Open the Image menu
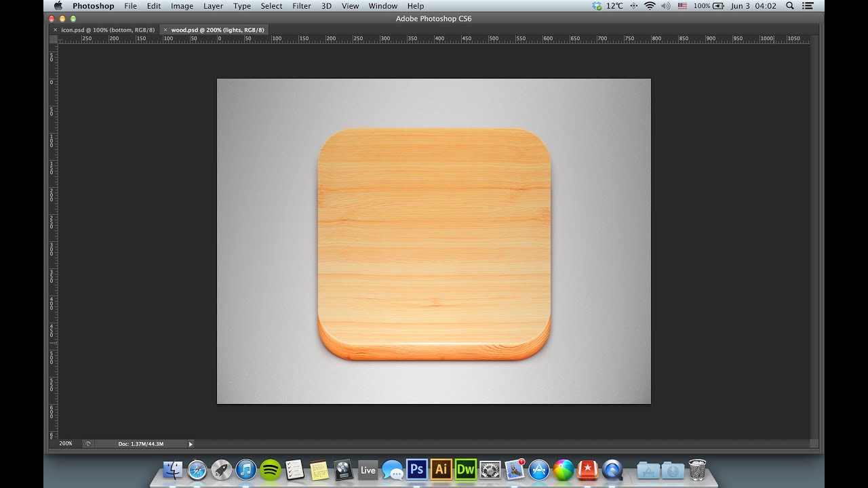 tap(182, 5)
